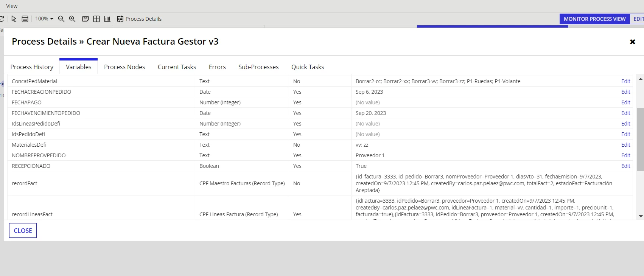Click the 'CPF Maestro Facturas (Record Type)' cell
This screenshot has height=276, width=644.
[242, 183]
